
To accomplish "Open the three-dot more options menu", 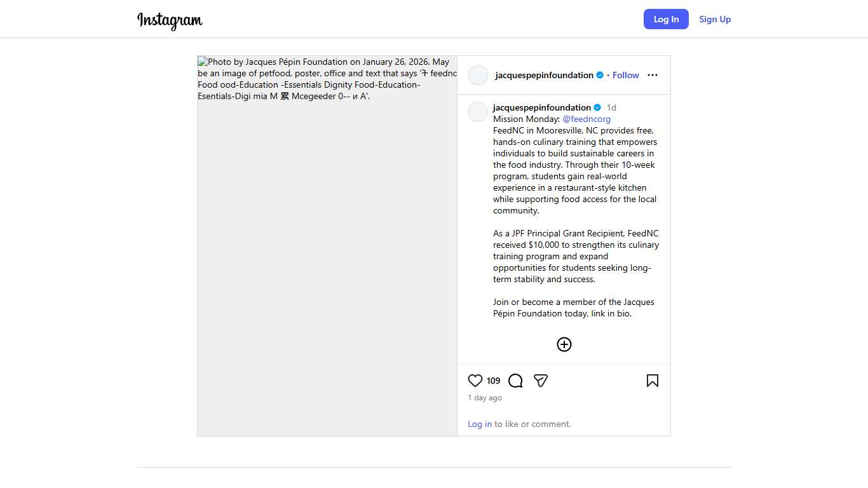I will 653,75.
